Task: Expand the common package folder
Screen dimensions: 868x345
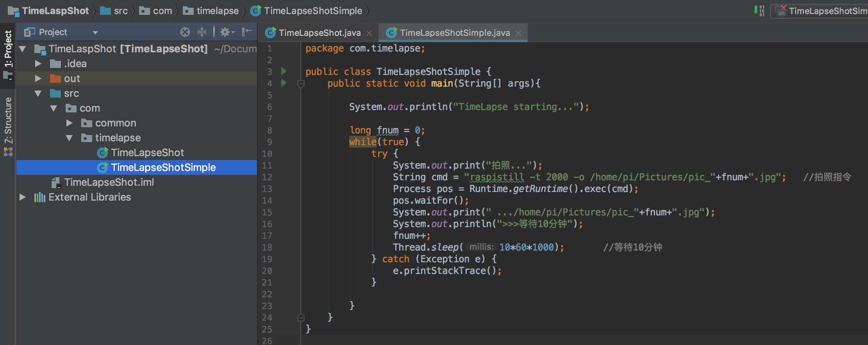Action: click(x=70, y=123)
